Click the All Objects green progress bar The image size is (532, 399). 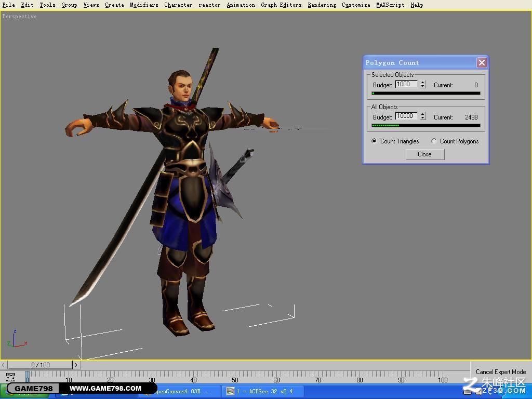pyautogui.click(x=426, y=125)
